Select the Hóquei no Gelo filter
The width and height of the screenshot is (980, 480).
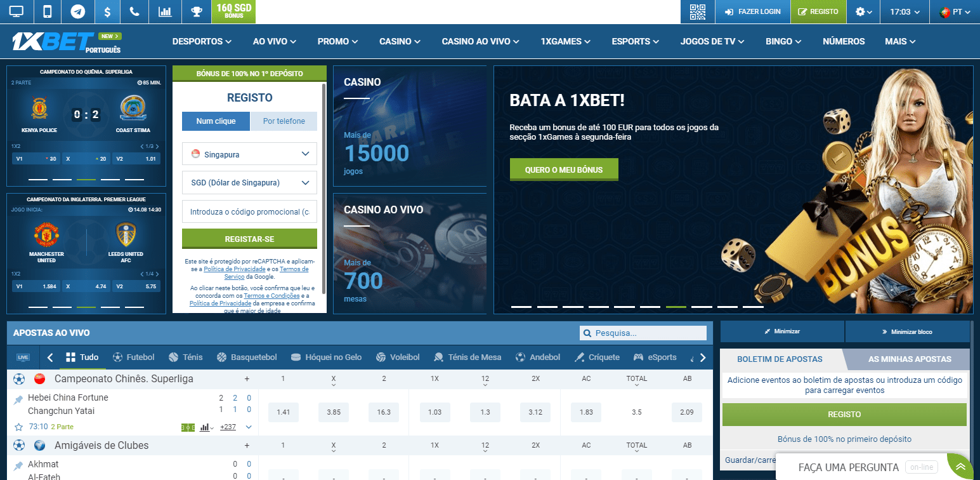(326, 357)
